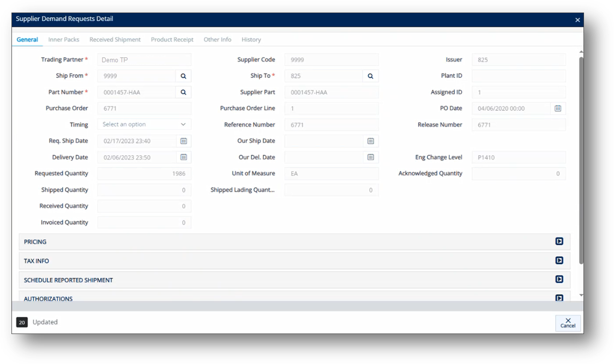
Task: Click the Issuer field
Action: click(519, 60)
